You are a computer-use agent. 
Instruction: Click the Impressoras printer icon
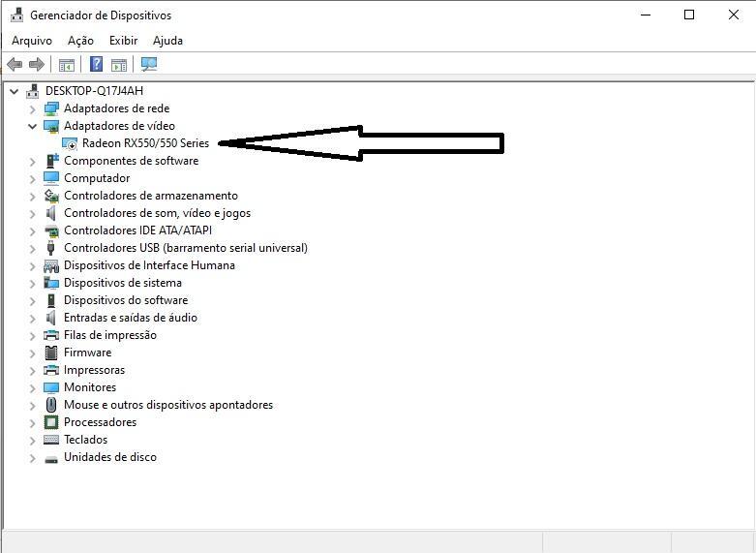pyautogui.click(x=51, y=370)
